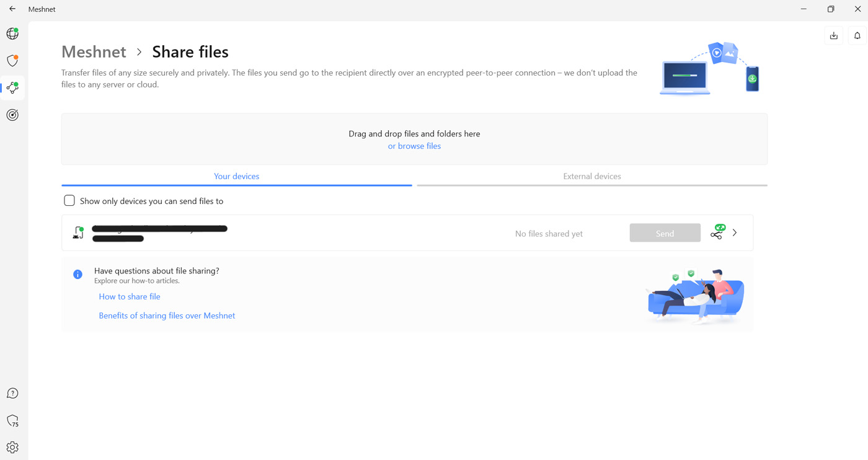Go back using the back arrow
Viewport: 868px width, 460px height.
12,9
